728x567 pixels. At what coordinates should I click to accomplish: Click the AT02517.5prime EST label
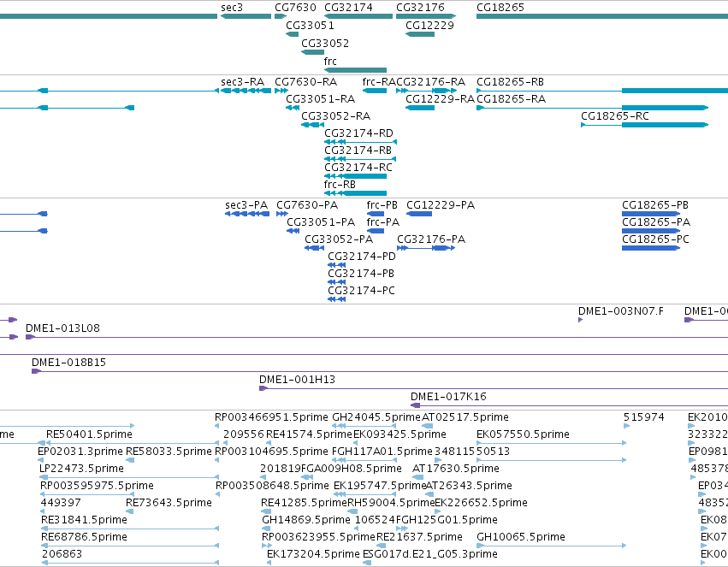tap(465, 417)
